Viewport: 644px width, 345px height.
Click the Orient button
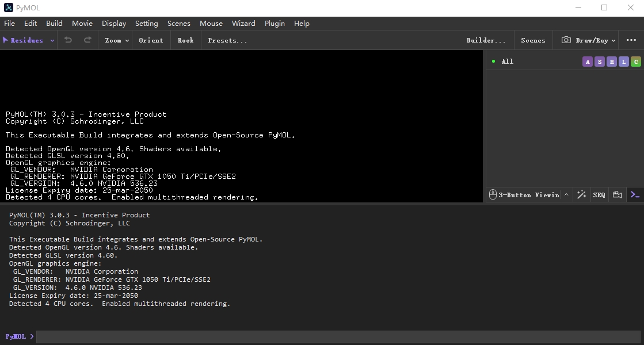click(x=151, y=40)
